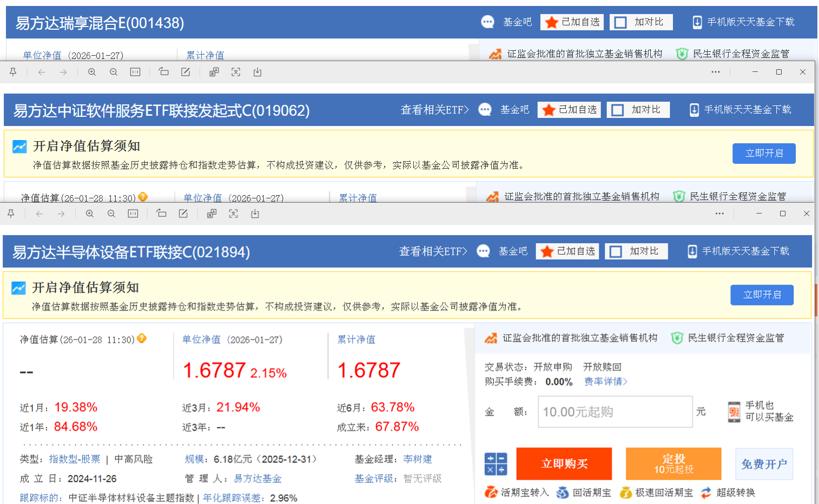
Task: Open the 指数型-股票 type link
Action: (75, 459)
